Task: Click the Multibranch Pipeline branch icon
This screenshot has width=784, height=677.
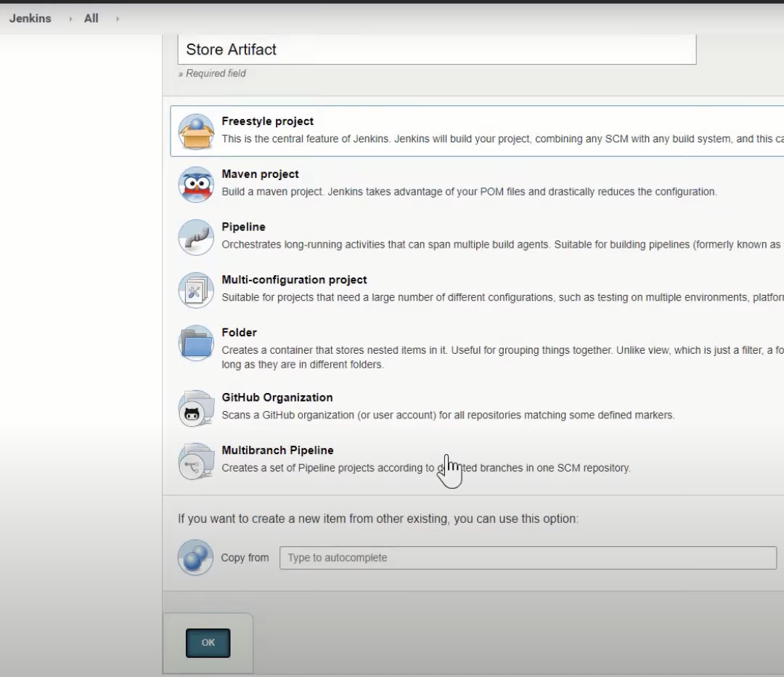Action: coord(196,461)
